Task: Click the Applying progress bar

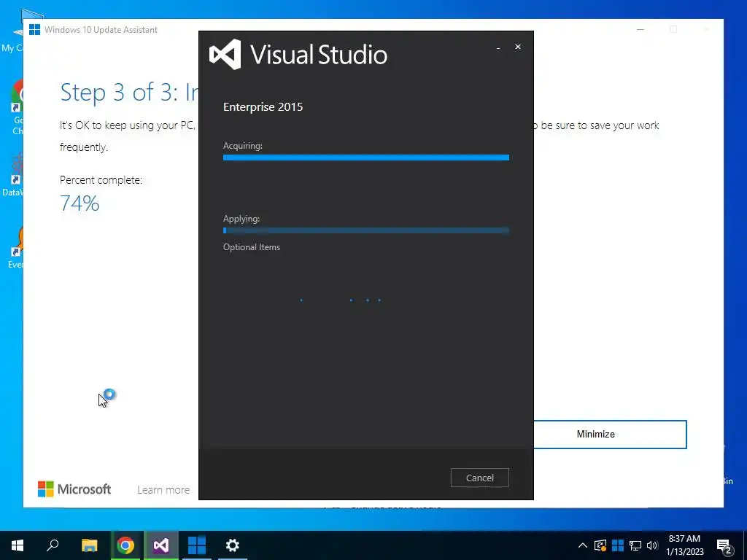Action: tap(366, 230)
